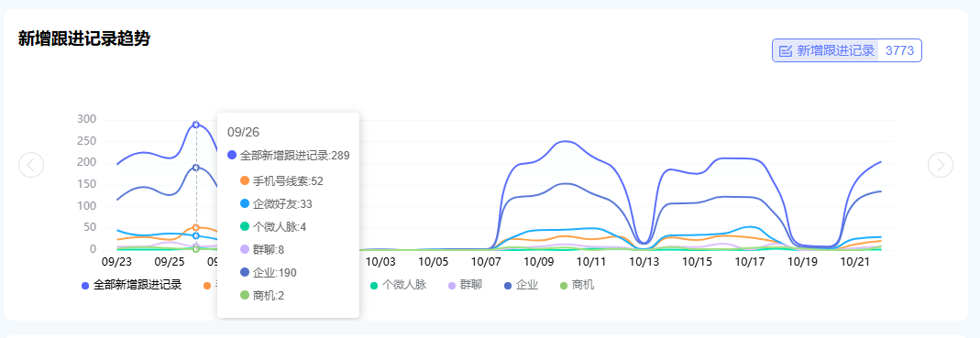
Task: Click y-axis label 300
Action: (x=86, y=119)
